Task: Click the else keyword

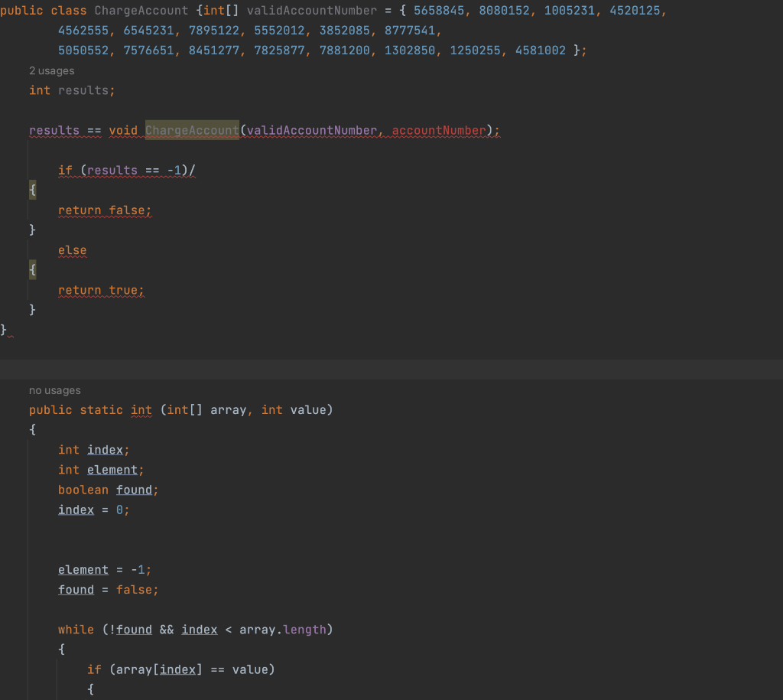Action: 73,250
